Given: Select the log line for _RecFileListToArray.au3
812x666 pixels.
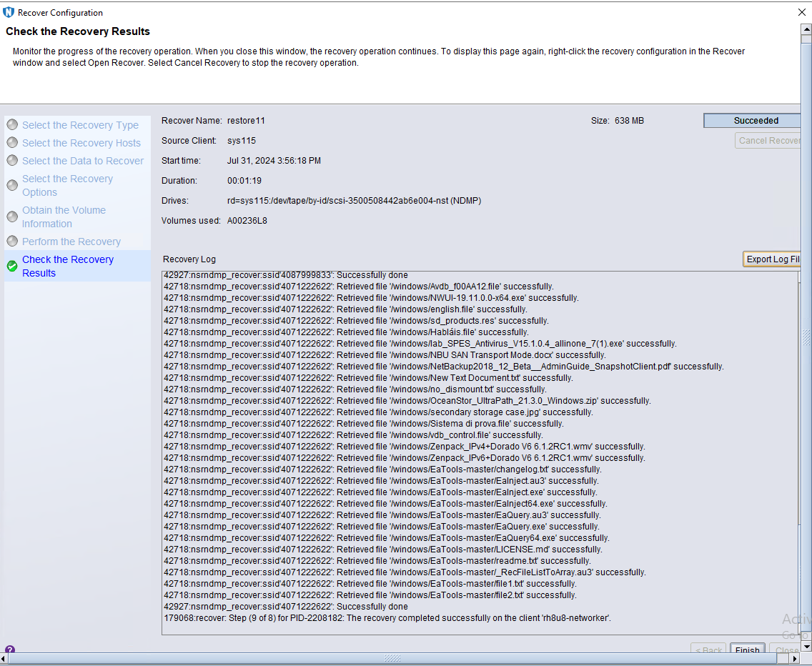Looking at the screenshot, I should tap(405, 571).
